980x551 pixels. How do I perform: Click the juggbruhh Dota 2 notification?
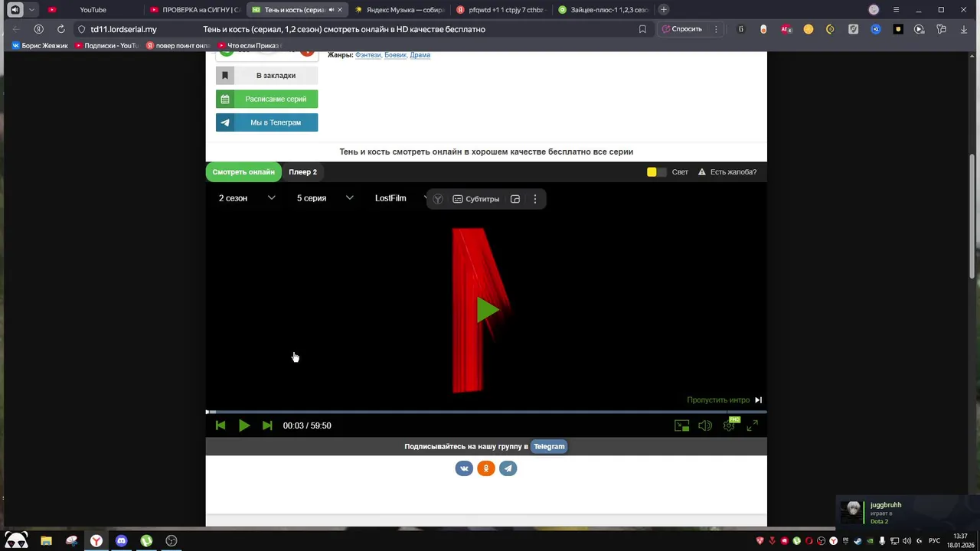(907, 511)
